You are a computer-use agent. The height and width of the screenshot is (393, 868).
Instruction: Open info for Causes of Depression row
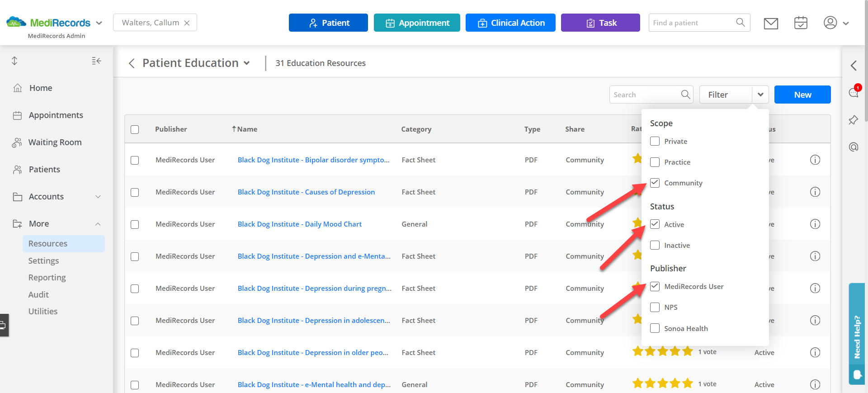click(x=815, y=192)
